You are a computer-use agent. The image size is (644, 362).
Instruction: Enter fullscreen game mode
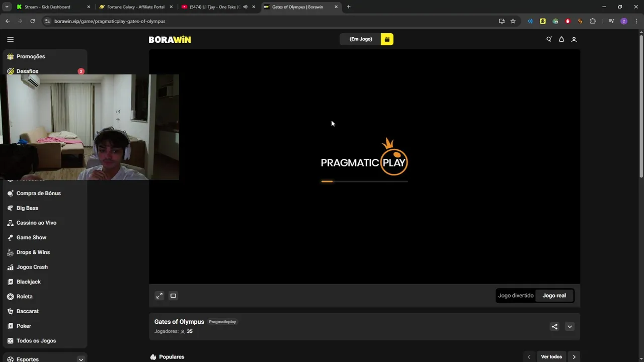[x=159, y=296]
